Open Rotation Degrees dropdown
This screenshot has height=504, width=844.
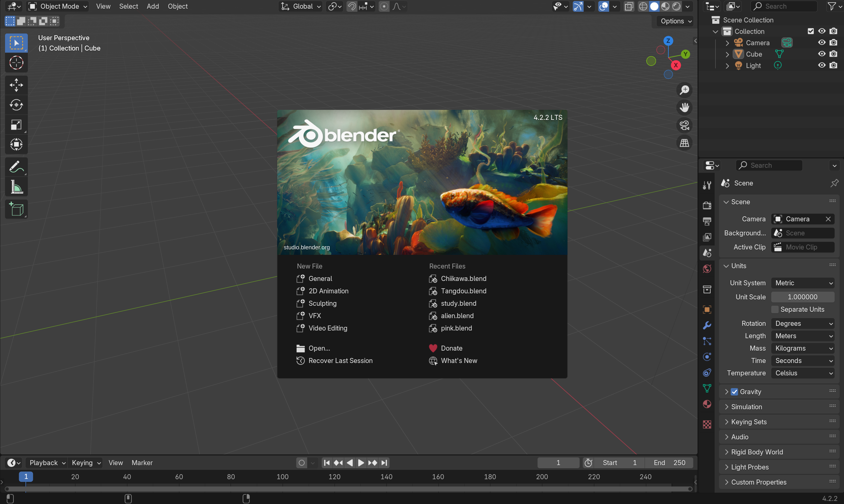(802, 323)
